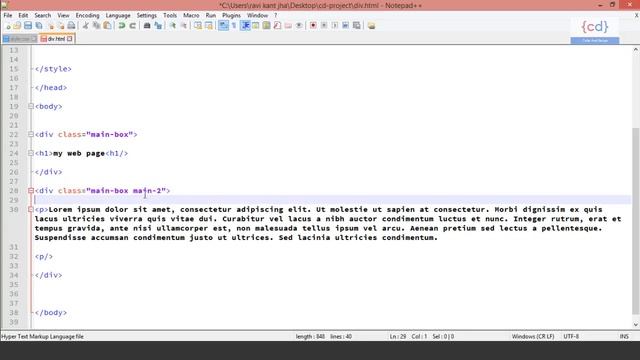Click the scroll up arrow of the editor
This screenshot has height=360, width=640.
(x=636, y=49)
